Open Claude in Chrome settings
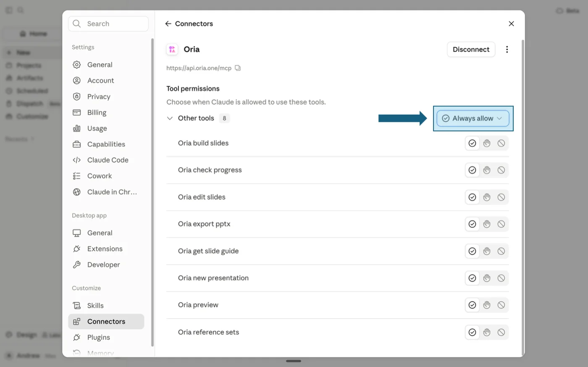Image resolution: width=588 pixels, height=367 pixels. (x=106, y=192)
